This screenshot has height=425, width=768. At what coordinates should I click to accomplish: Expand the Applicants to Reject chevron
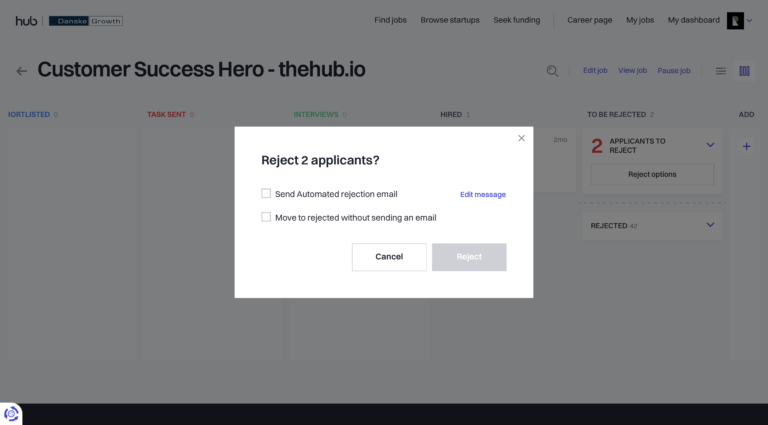click(x=710, y=145)
